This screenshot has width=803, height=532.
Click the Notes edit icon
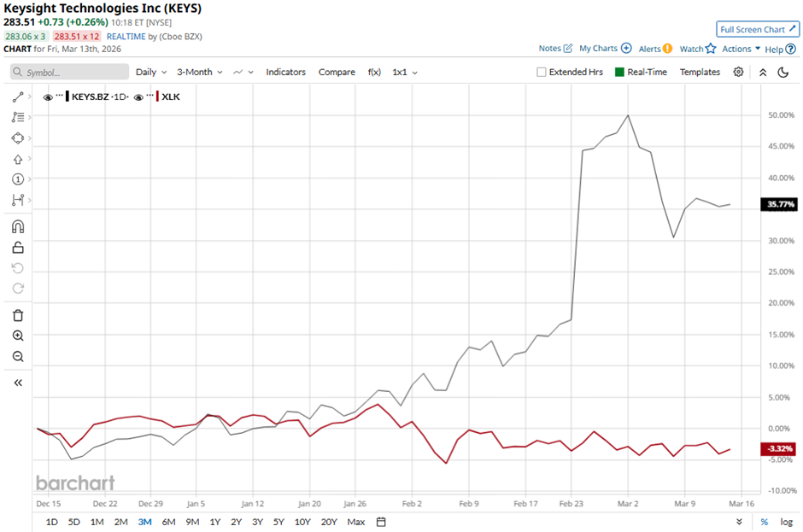568,48
